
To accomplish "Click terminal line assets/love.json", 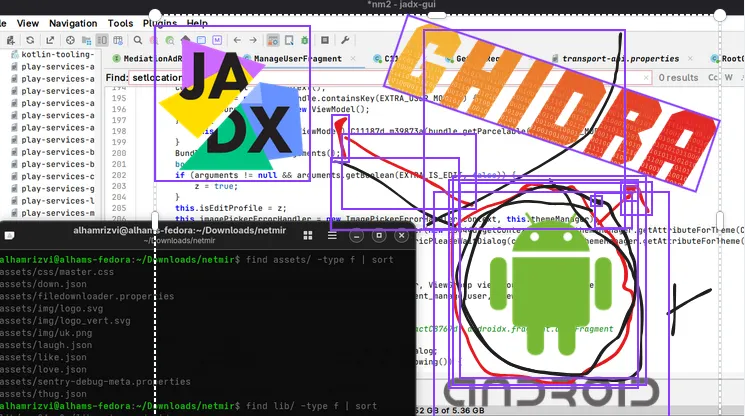I will point(43,369).
